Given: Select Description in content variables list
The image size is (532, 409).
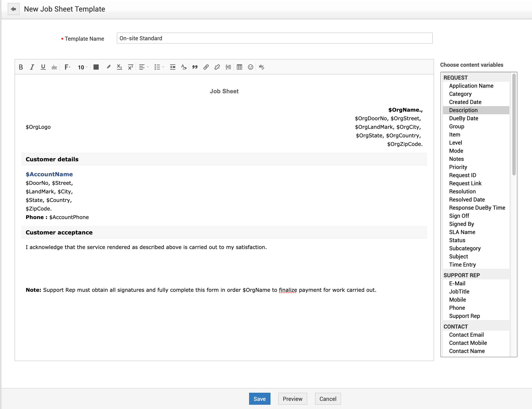Looking at the screenshot, I should click(463, 110).
